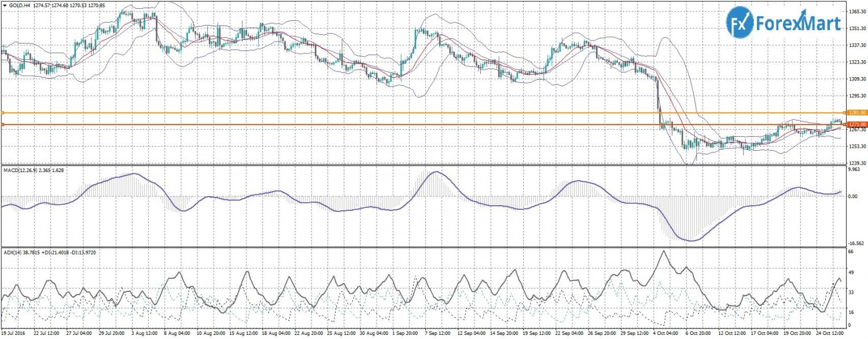Click left handle of upper orange line

(x=2, y=112)
